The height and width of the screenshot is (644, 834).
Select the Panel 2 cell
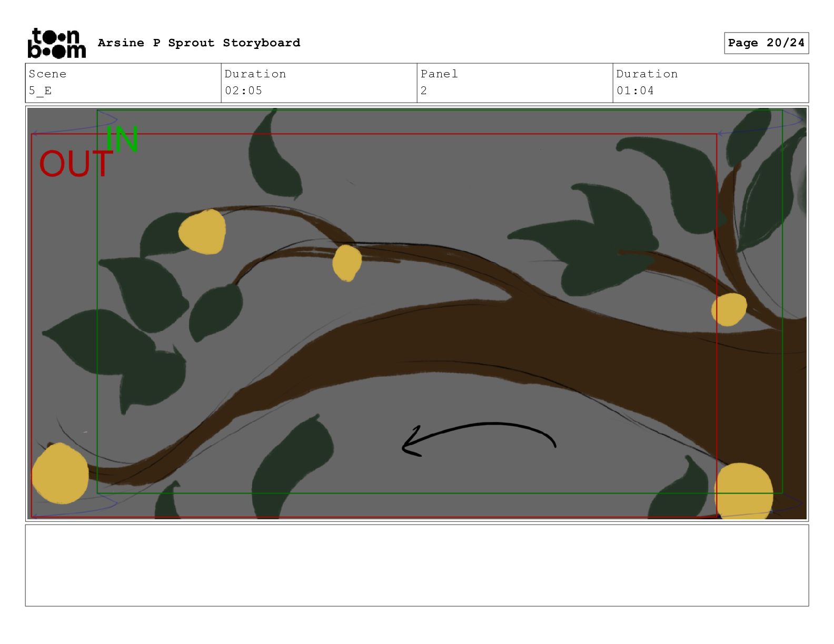click(x=514, y=83)
